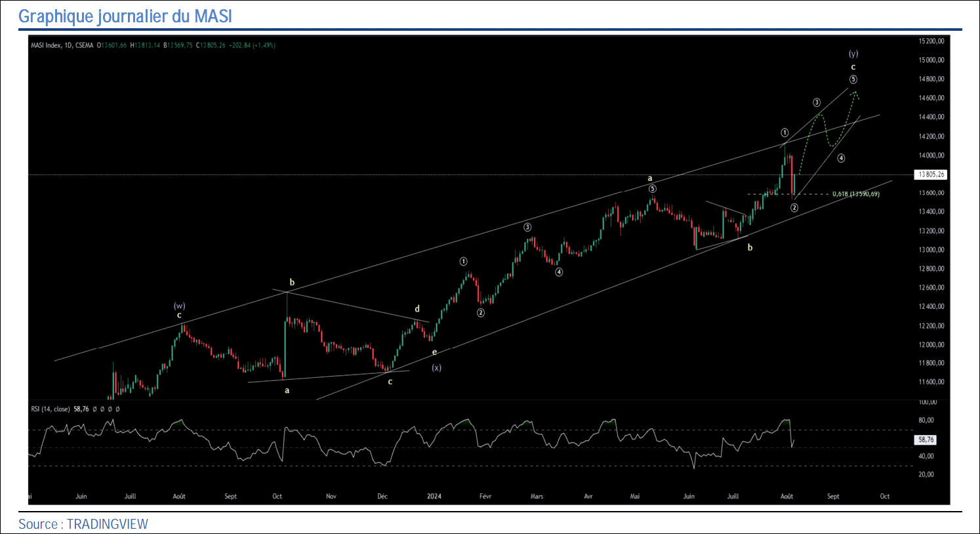
Task: Click circled 4 label on dotted projection
Action: click(841, 158)
